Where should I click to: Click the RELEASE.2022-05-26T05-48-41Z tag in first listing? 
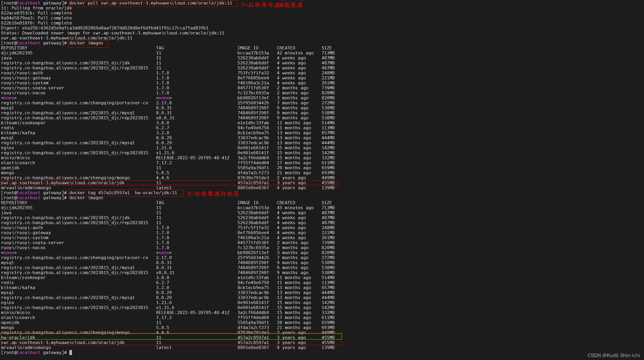pyautogui.click(x=193, y=158)
